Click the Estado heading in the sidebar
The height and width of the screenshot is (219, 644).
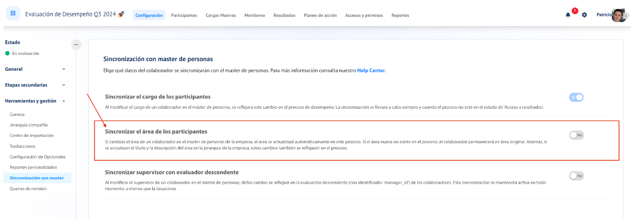click(12, 42)
